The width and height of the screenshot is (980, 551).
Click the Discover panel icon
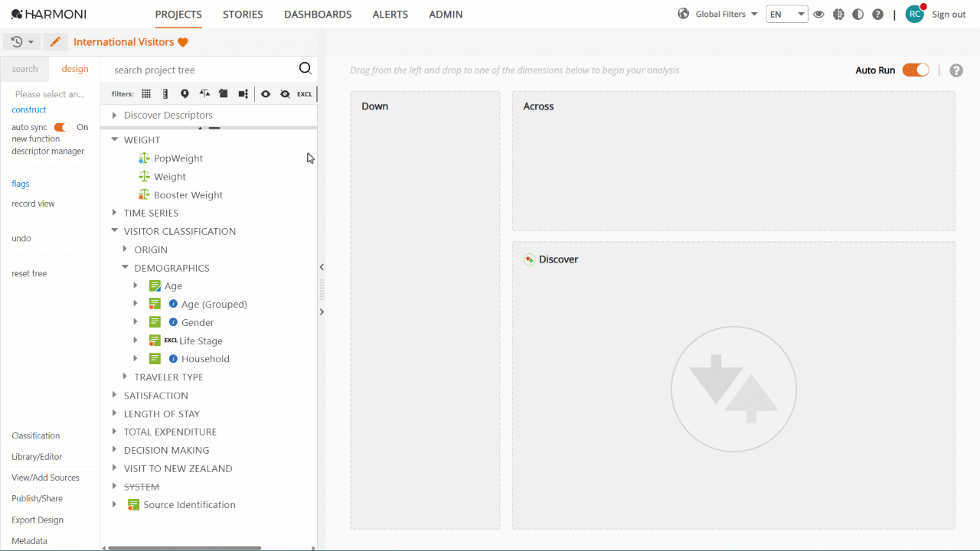(529, 259)
